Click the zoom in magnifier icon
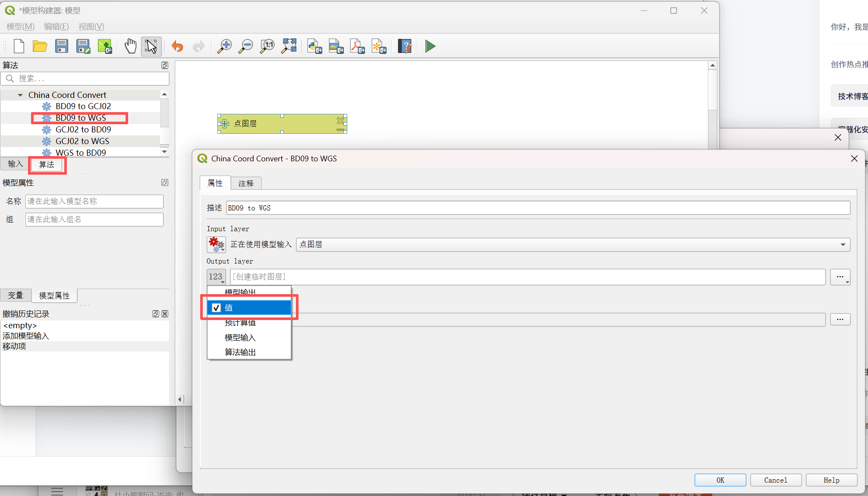The height and width of the screenshot is (496, 868). point(224,46)
